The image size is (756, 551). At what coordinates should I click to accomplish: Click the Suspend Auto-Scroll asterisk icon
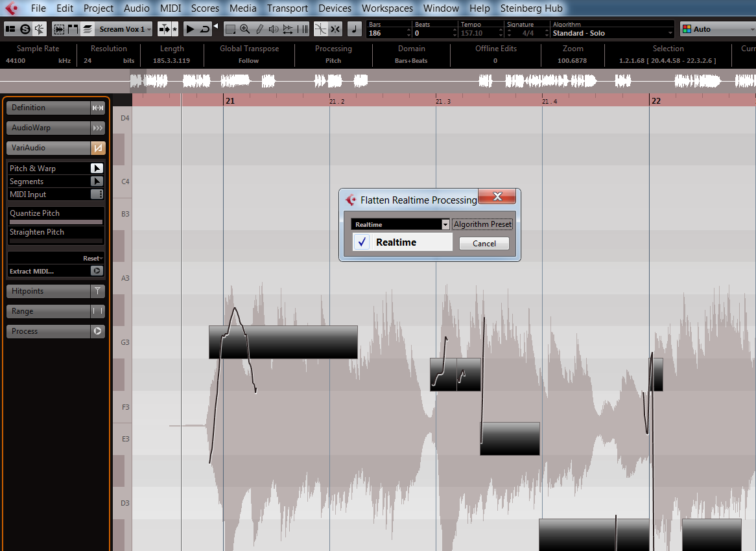coord(174,29)
